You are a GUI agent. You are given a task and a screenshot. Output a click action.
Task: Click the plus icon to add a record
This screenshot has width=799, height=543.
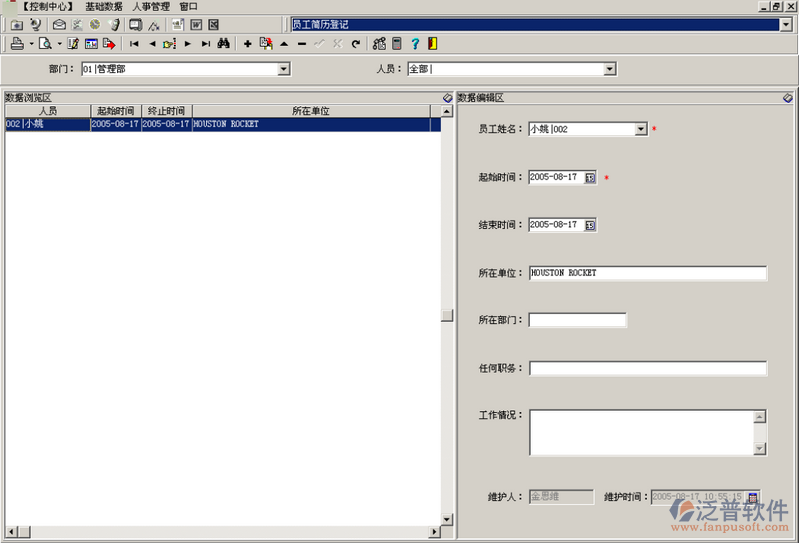point(248,44)
